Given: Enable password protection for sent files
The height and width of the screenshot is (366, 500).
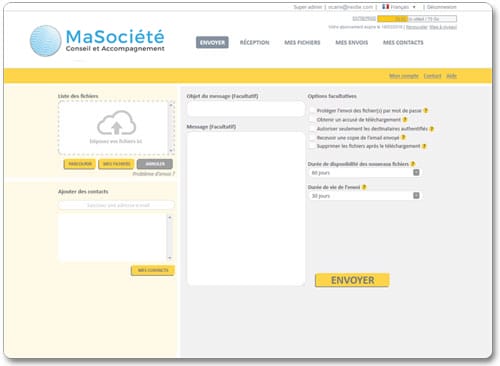Looking at the screenshot, I should tap(312, 110).
